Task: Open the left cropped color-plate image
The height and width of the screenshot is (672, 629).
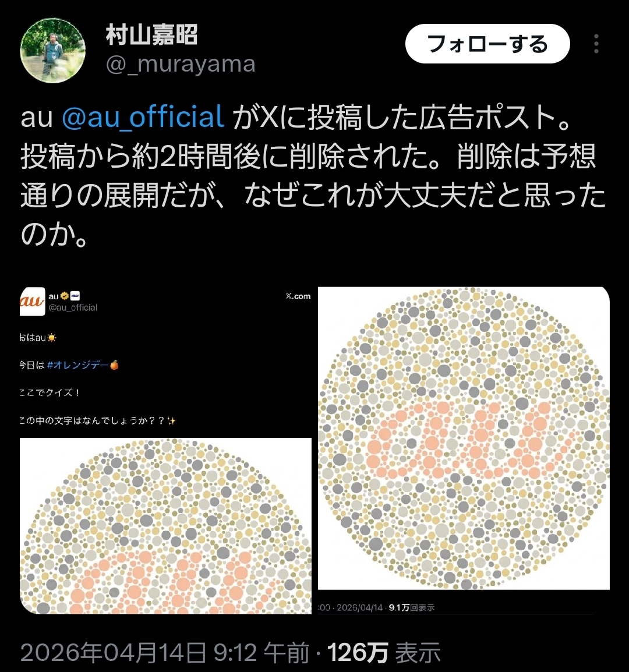Action: tap(165, 526)
